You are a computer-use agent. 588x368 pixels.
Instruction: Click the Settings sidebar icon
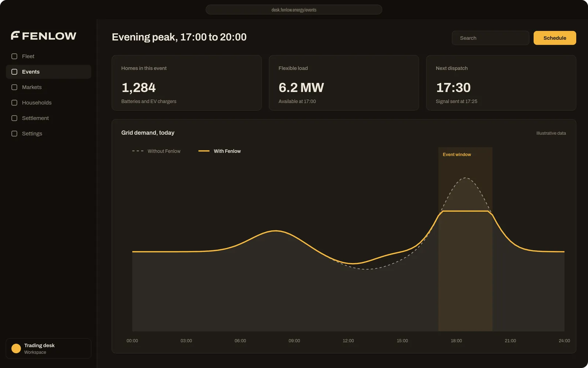pos(14,134)
